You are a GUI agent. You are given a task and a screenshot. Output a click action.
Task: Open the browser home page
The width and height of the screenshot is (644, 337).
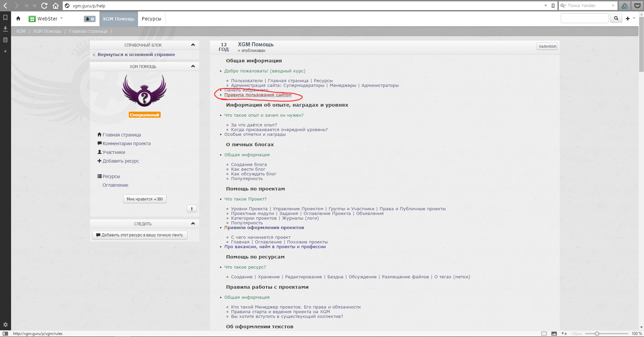point(56,6)
